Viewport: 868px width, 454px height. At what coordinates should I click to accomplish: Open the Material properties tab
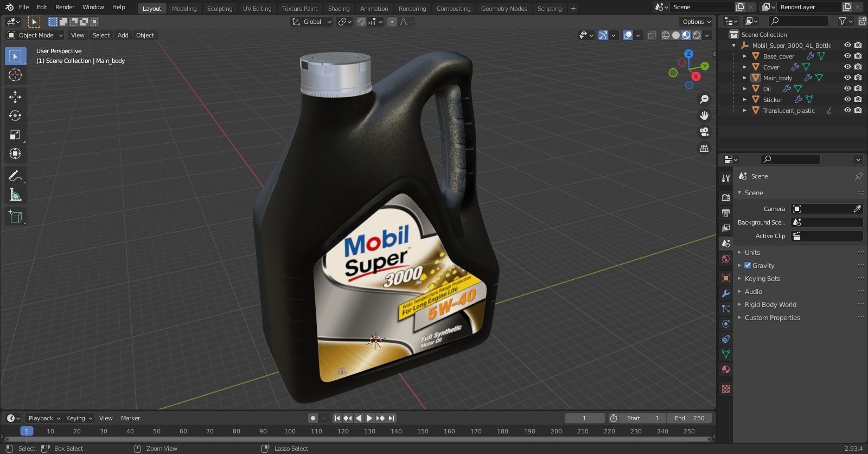pos(726,369)
